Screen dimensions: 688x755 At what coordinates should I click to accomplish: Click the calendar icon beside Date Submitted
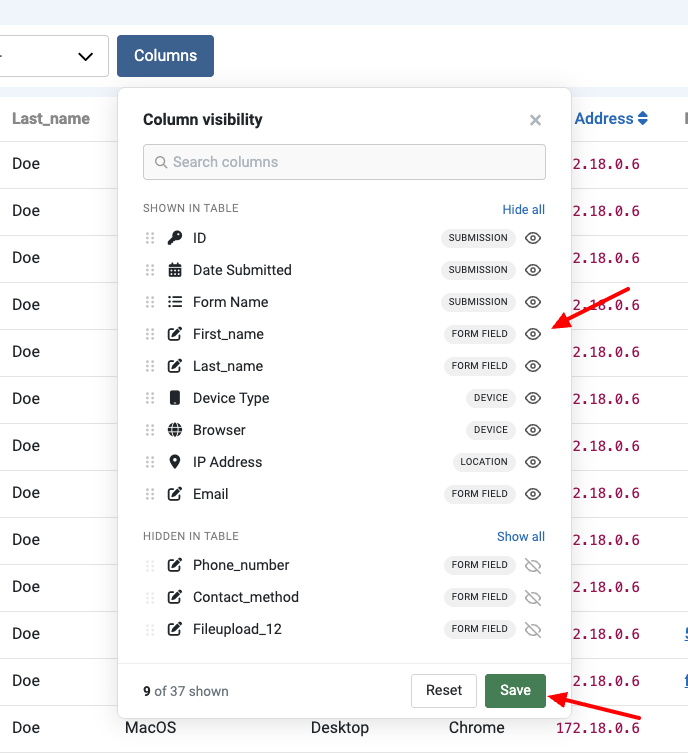coord(175,270)
